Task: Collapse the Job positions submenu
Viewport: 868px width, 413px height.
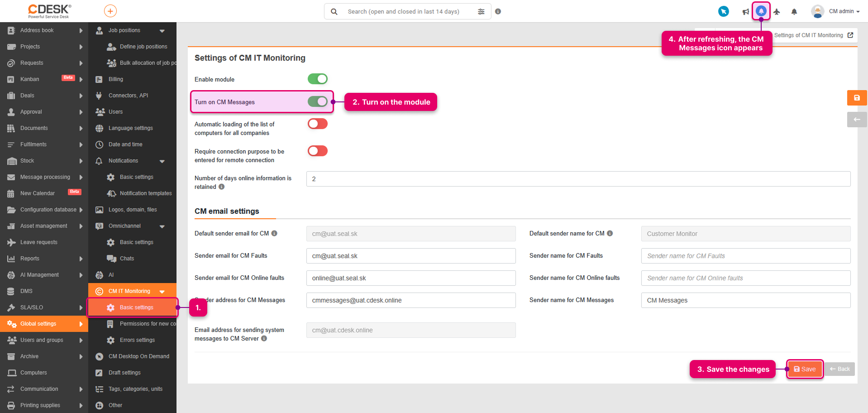Action: 162,31
